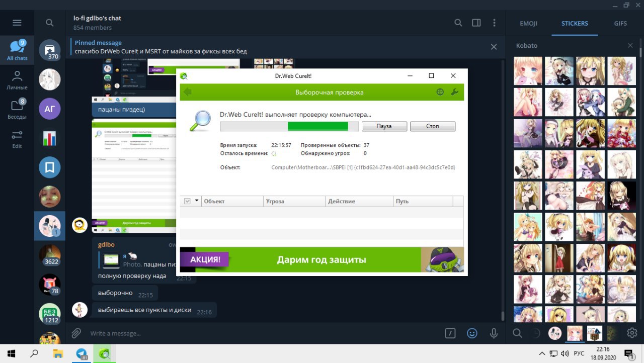
Task: Open Windows notification center icon
Action: tap(628, 353)
